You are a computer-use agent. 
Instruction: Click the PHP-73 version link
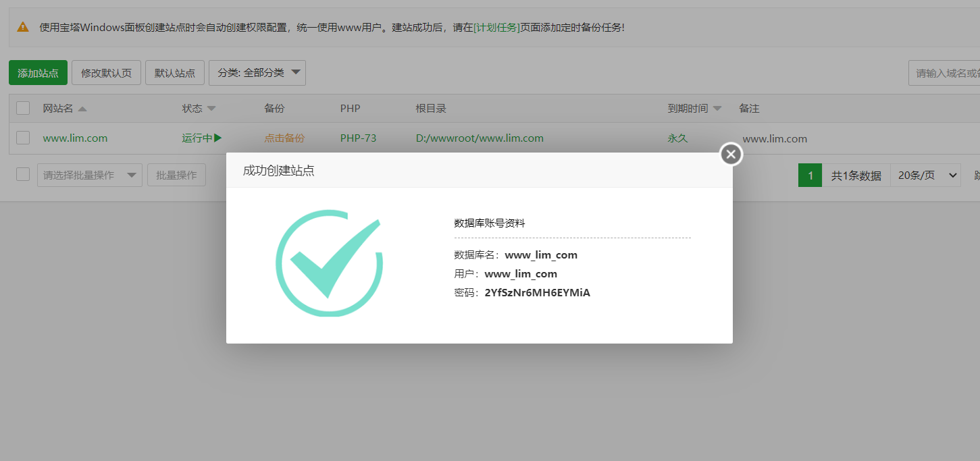(358, 138)
